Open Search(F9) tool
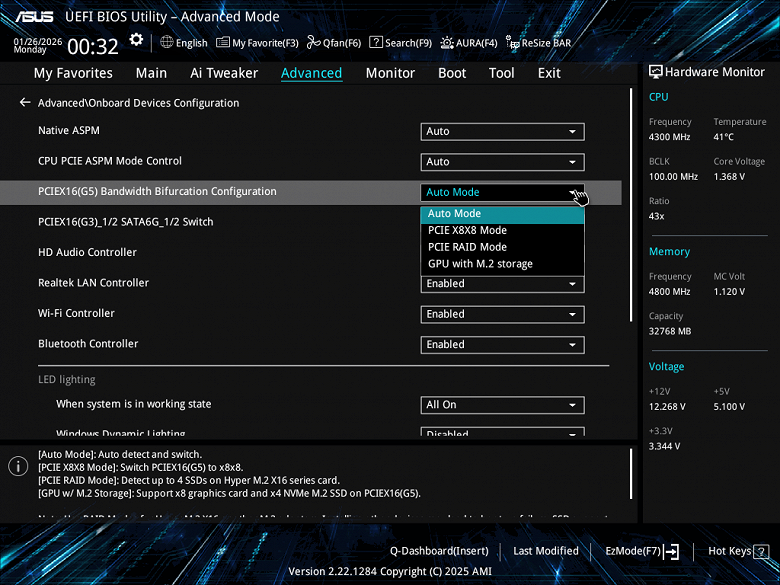Screen dimensions: 780x585 tap(400, 43)
